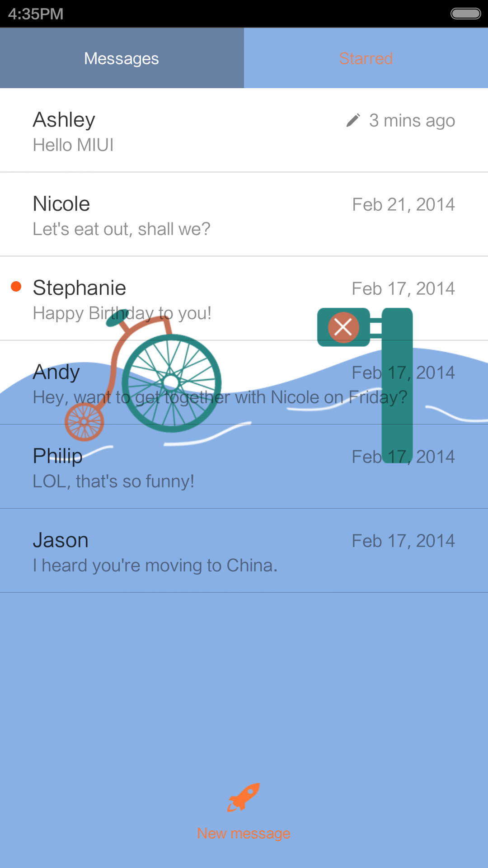Image resolution: width=488 pixels, height=868 pixels.
Task: Tap the 4:35PM clock in status bar
Action: click(36, 14)
